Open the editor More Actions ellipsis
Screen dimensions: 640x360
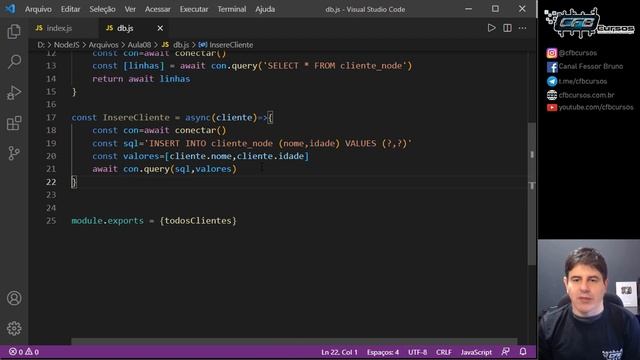tap(522, 28)
